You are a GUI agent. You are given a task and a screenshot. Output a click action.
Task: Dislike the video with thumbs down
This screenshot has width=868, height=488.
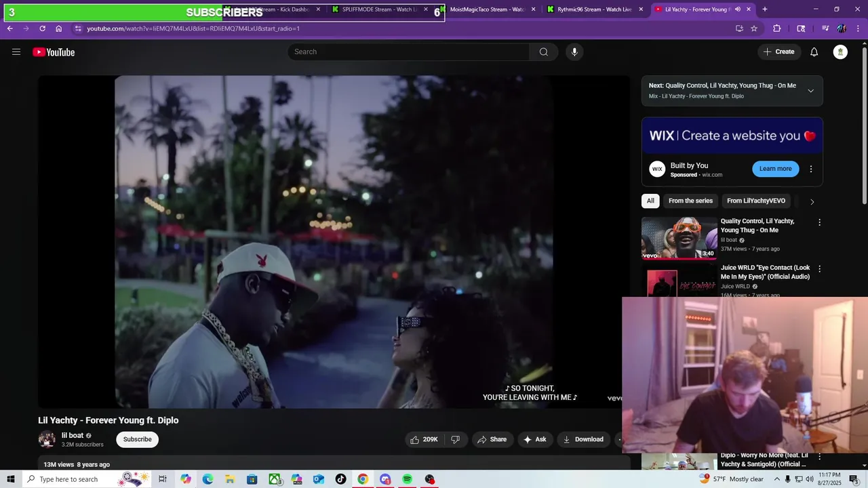455,439
